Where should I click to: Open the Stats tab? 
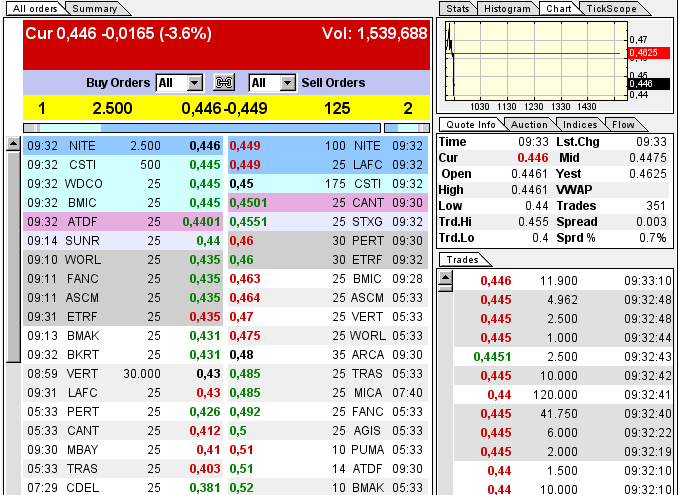457,9
